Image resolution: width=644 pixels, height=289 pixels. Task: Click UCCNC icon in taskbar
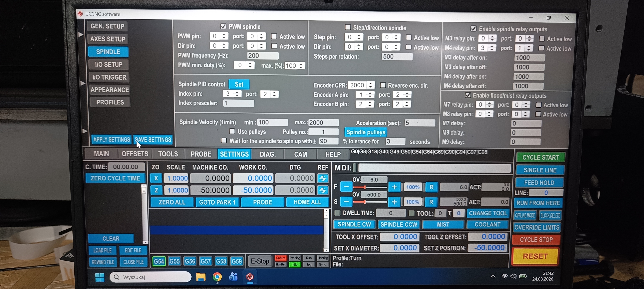(x=250, y=277)
